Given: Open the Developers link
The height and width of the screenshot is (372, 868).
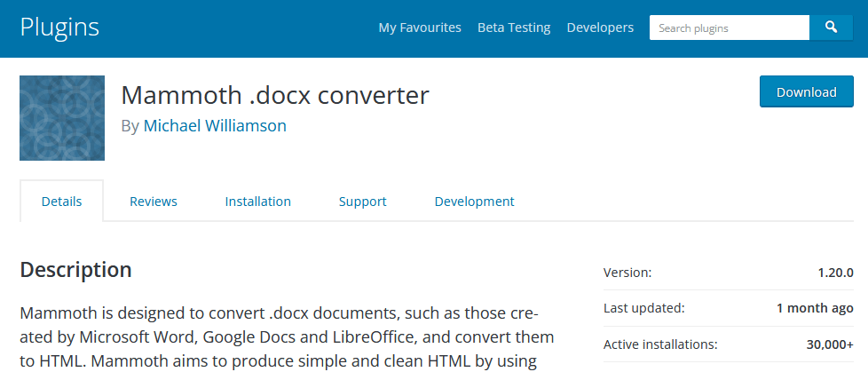Looking at the screenshot, I should pyautogui.click(x=600, y=28).
